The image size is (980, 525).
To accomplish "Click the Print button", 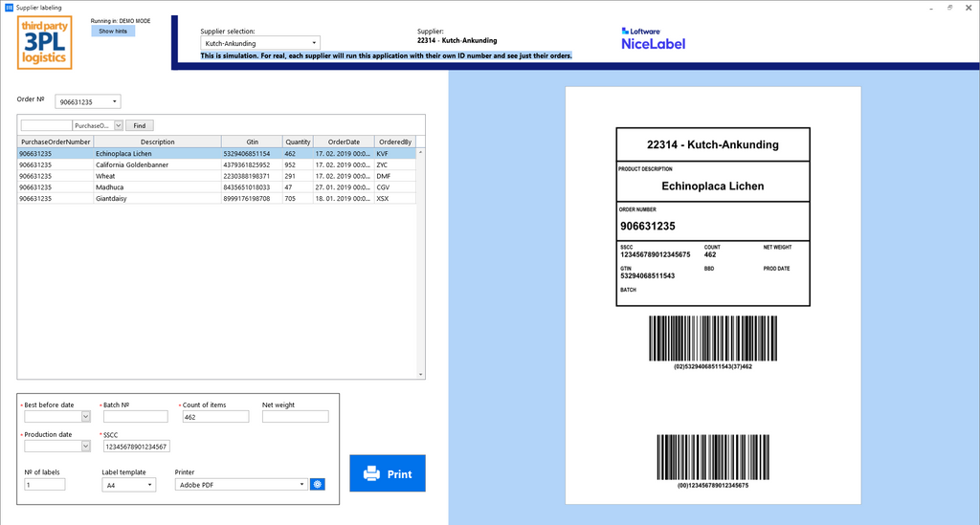I will 388,473.
